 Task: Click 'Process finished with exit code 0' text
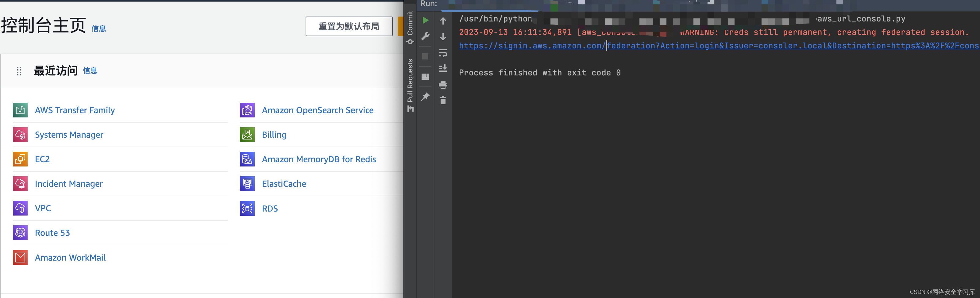(x=539, y=73)
